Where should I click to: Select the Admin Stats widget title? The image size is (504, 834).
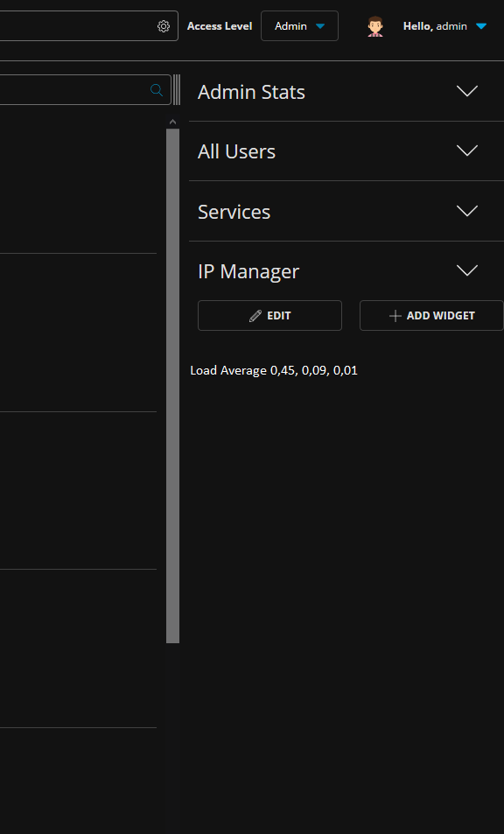[251, 92]
